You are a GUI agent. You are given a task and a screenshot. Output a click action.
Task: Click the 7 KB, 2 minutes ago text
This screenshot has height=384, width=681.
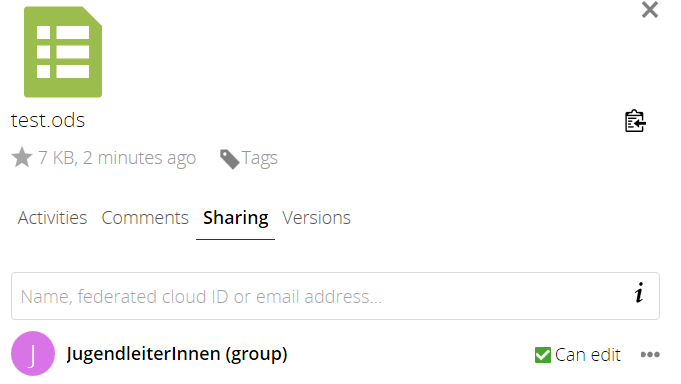tap(117, 158)
